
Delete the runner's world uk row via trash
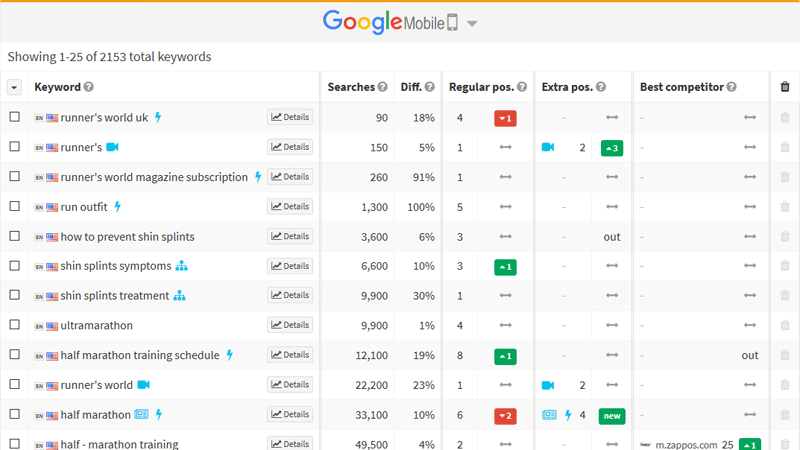pyautogui.click(x=785, y=117)
